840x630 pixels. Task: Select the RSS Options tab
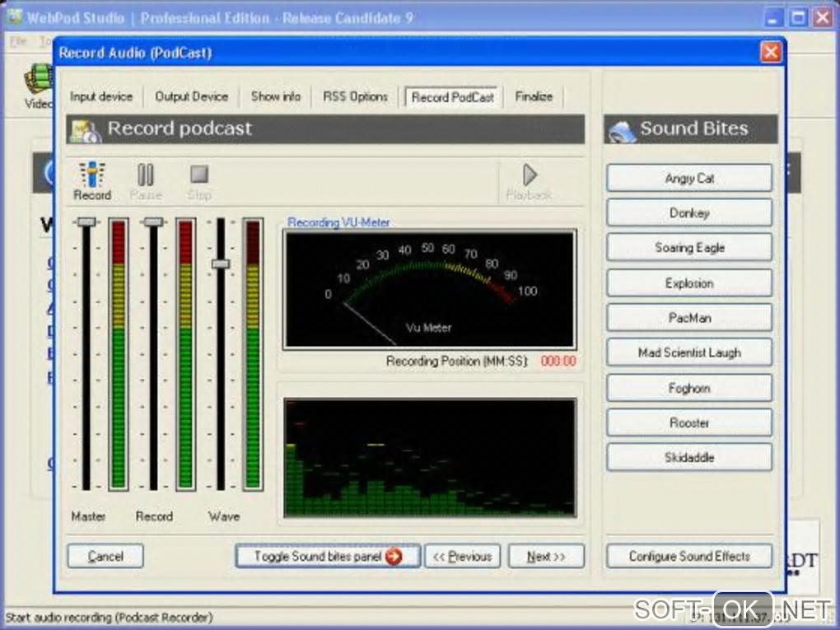coord(355,96)
